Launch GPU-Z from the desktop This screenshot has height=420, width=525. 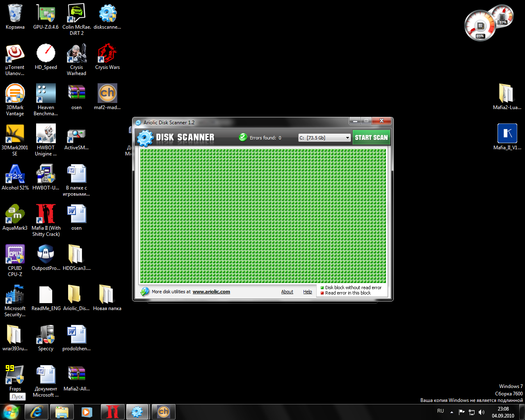pyautogui.click(x=46, y=12)
